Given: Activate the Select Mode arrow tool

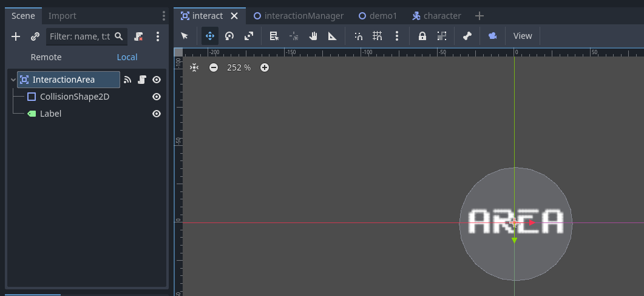Looking at the screenshot, I should (185, 36).
